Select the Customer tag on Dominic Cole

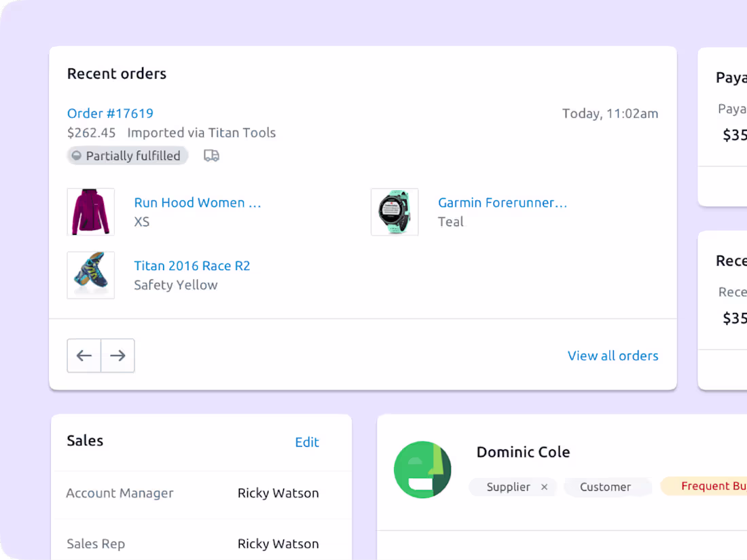(606, 487)
